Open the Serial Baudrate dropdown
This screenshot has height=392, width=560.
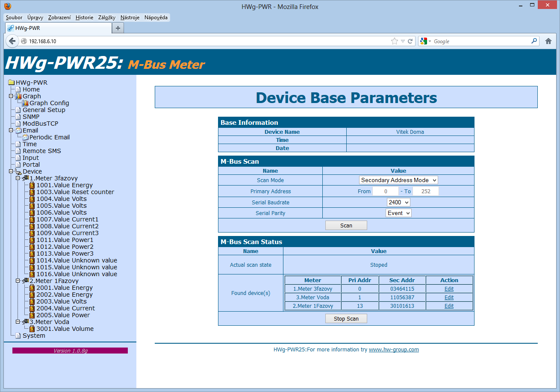point(398,202)
